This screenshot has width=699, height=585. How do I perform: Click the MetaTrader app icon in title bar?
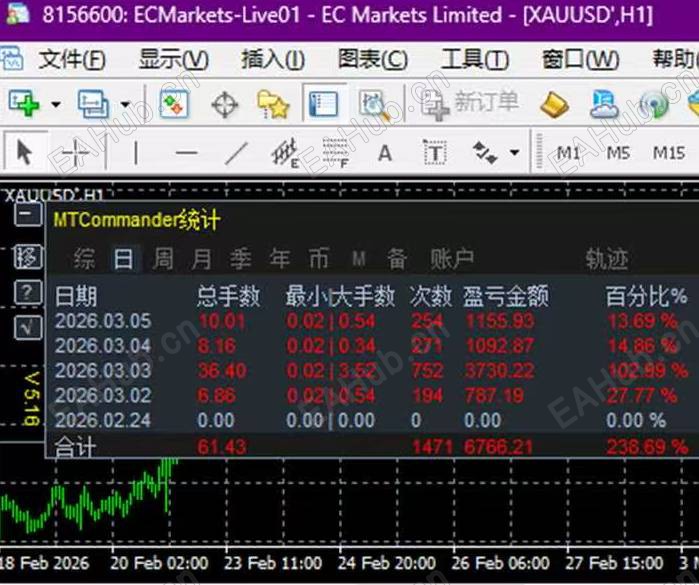pyautogui.click(x=18, y=14)
